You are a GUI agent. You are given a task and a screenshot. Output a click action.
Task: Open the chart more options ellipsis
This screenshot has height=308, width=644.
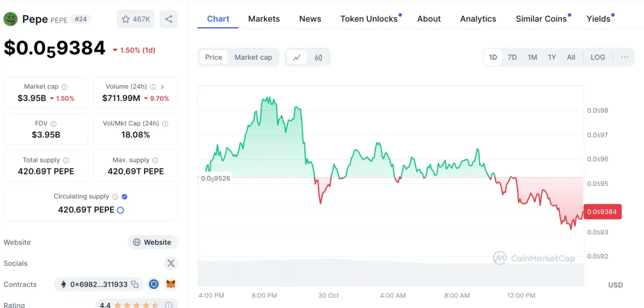pos(624,58)
